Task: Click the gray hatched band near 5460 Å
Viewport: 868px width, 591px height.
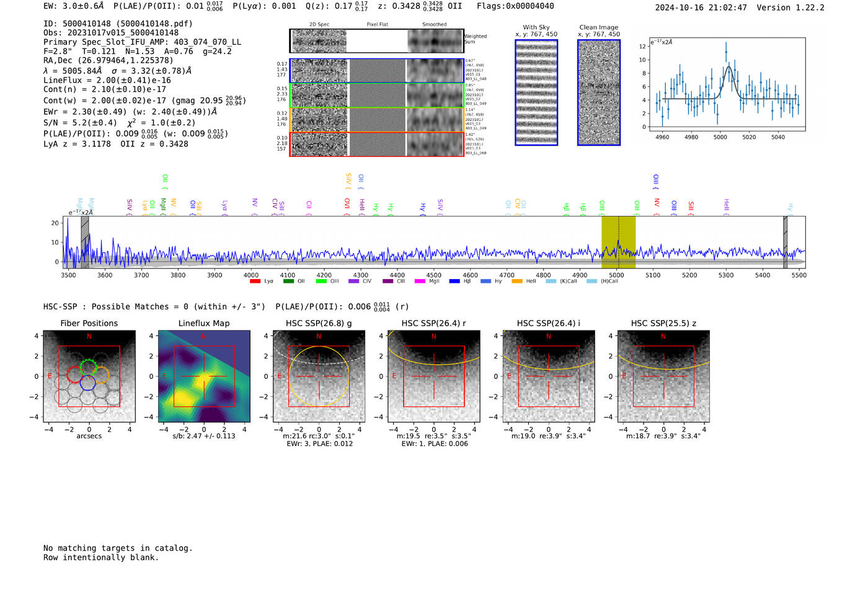Action: click(x=785, y=242)
